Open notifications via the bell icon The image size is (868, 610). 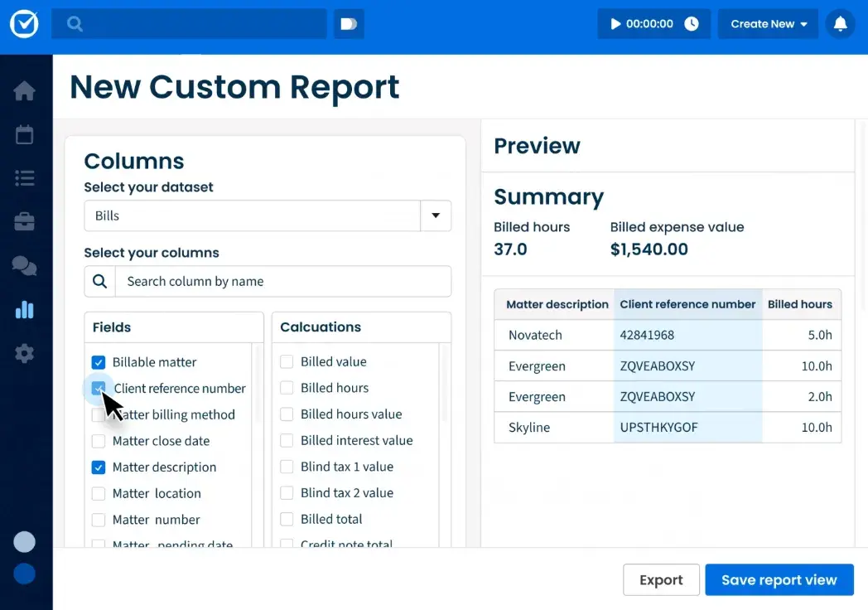point(840,23)
